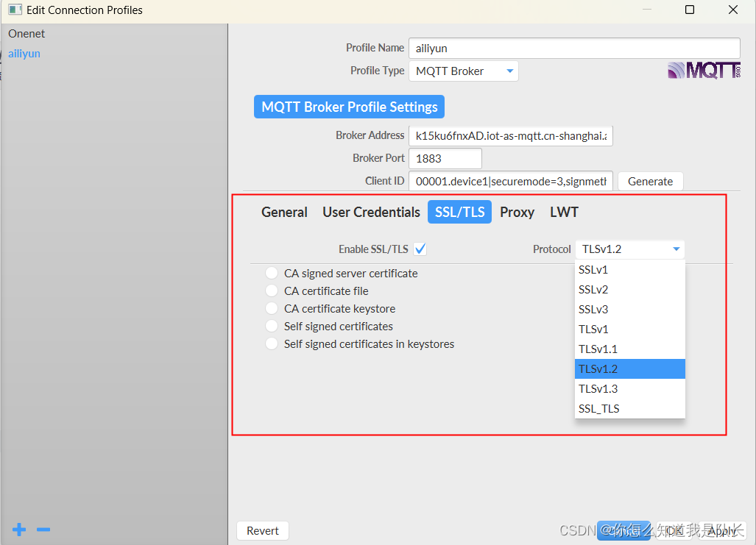The width and height of the screenshot is (756, 545).
Task: Click Generate to create a Client ID
Action: click(x=650, y=181)
